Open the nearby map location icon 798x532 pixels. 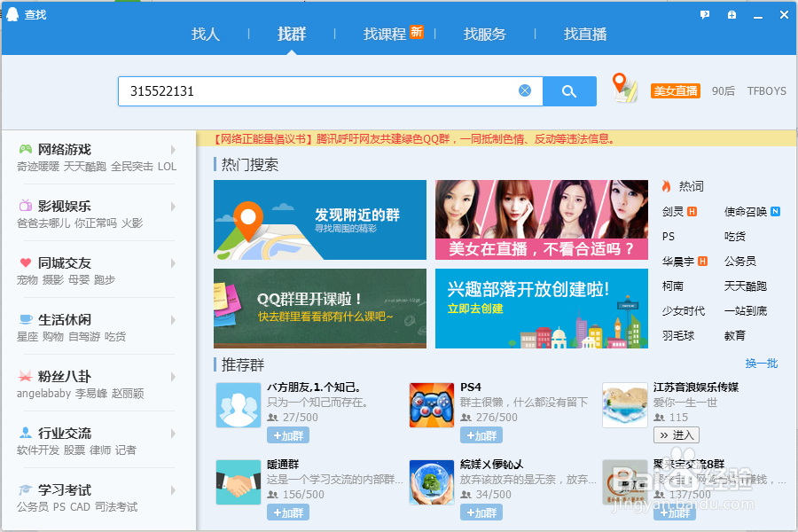[624, 88]
